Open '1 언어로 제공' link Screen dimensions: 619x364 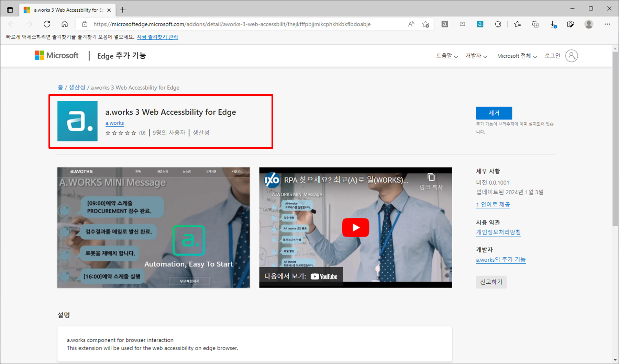pos(493,205)
